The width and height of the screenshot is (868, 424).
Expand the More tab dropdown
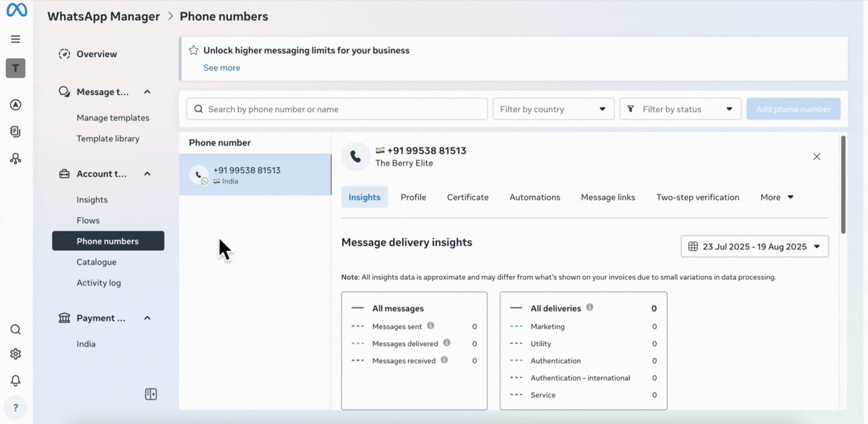(x=777, y=197)
